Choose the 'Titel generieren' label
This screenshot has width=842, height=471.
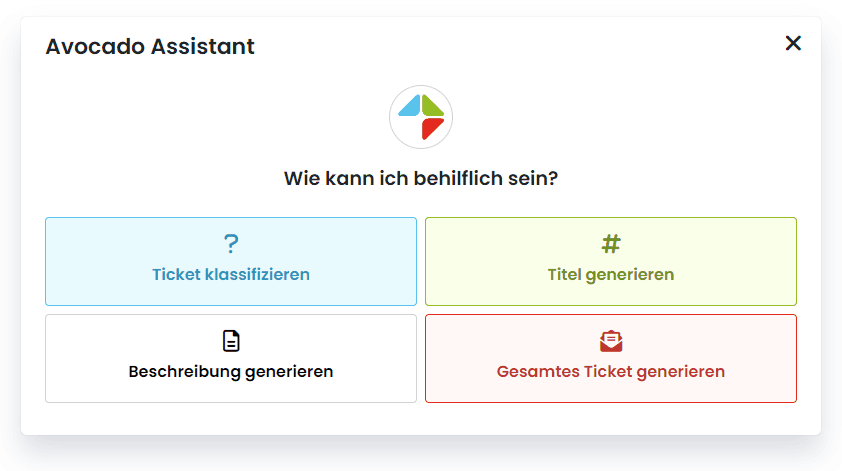[611, 274]
